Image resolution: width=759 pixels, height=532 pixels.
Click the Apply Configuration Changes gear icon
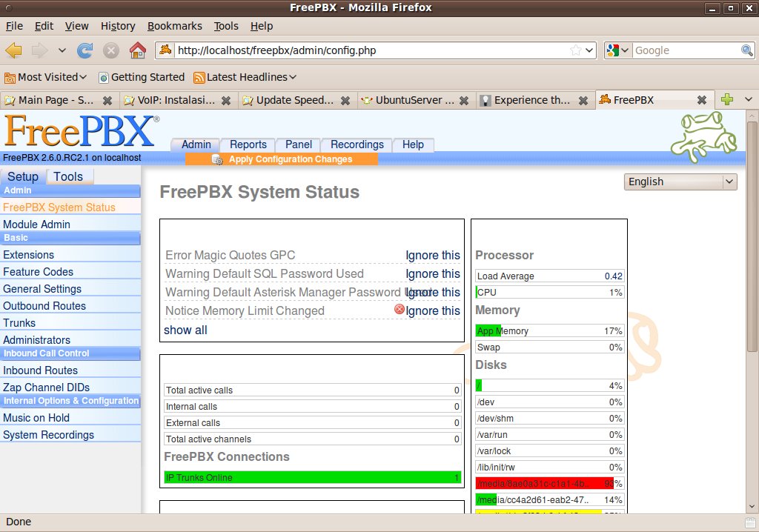(217, 159)
